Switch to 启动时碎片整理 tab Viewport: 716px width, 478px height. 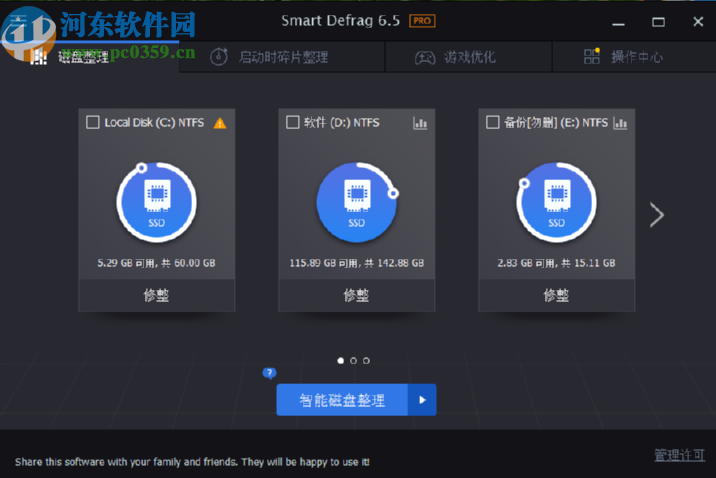pyautogui.click(x=282, y=57)
